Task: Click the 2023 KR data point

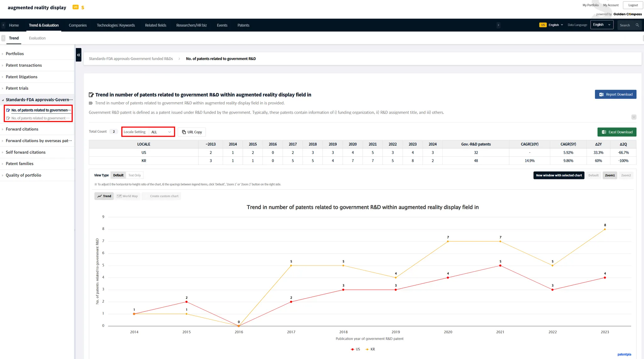Action: point(605,229)
